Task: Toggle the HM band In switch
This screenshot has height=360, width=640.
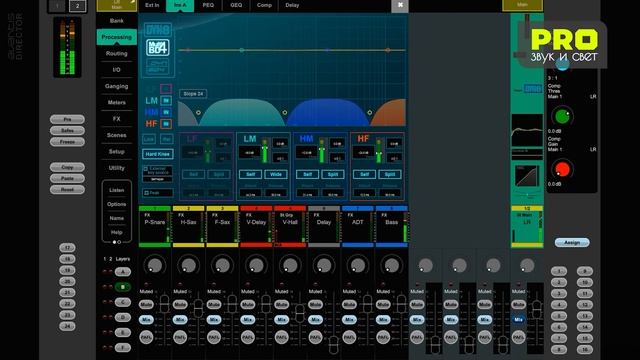Action: [166, 112]
